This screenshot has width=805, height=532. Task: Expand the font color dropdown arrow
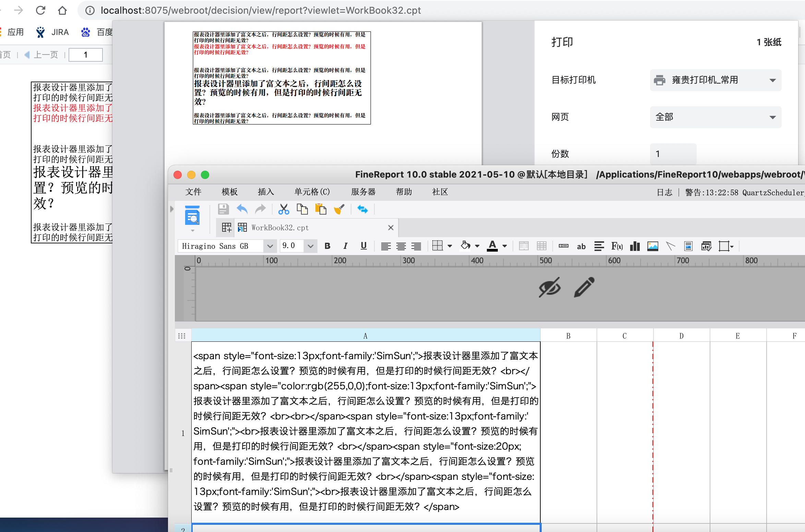[505, 246]
